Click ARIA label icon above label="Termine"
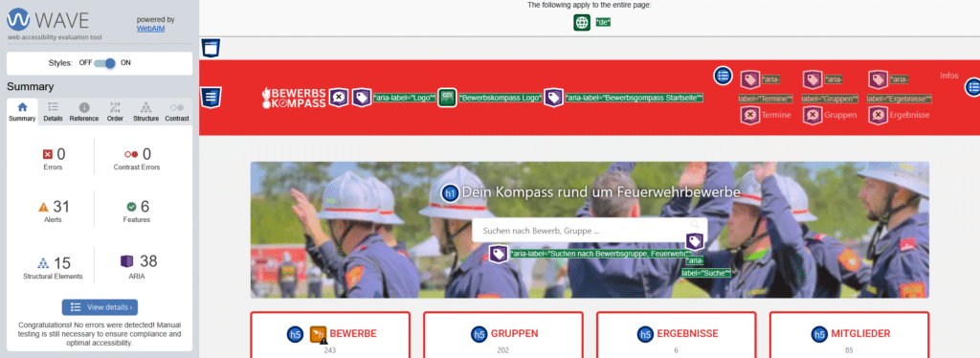 pyautogui.click(x=750, y=79)
